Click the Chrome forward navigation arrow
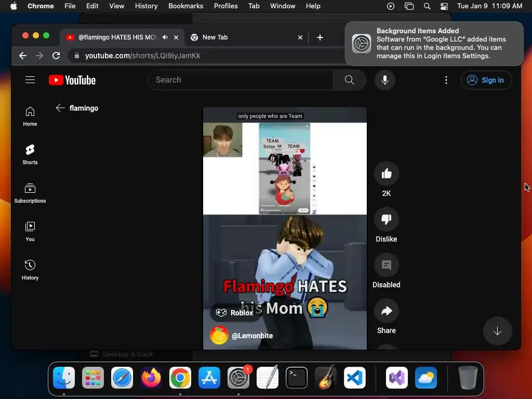532x399 pixels. (39, 56)
